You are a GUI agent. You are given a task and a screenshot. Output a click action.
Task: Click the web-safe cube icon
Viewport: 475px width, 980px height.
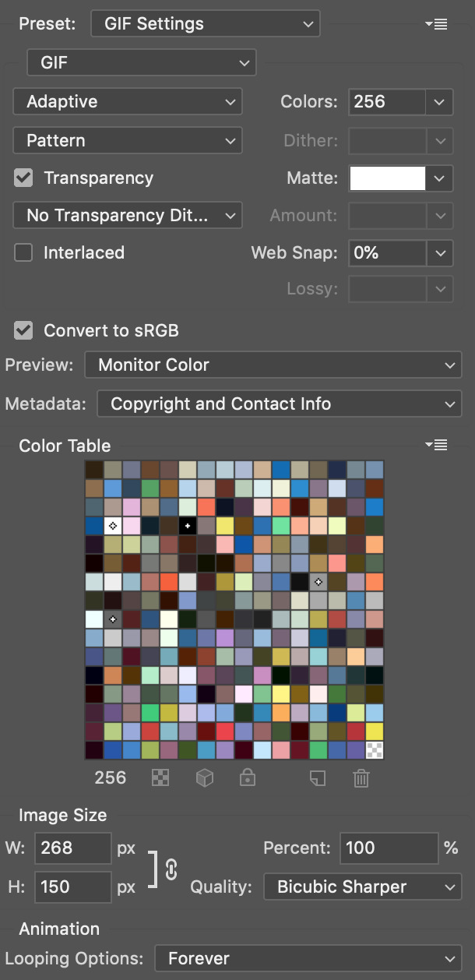(204, 778)
